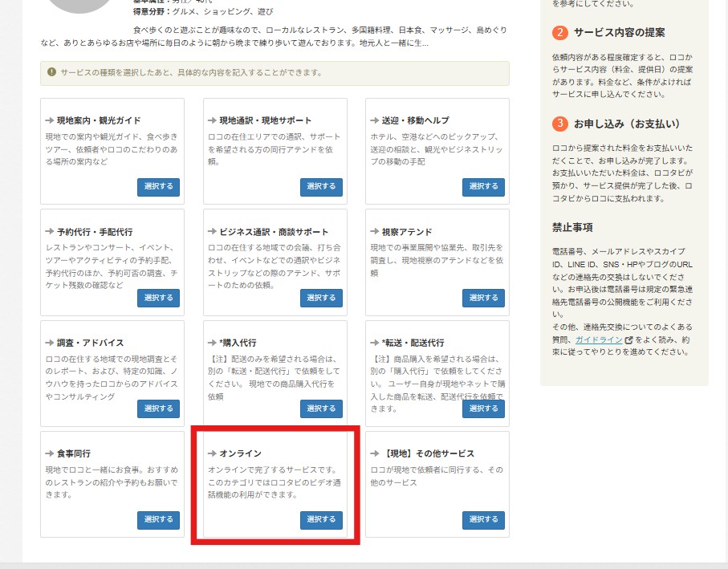
Task: Click arrow icon beside 送迎・移動ヘルプ
Action: click(375, 120)
